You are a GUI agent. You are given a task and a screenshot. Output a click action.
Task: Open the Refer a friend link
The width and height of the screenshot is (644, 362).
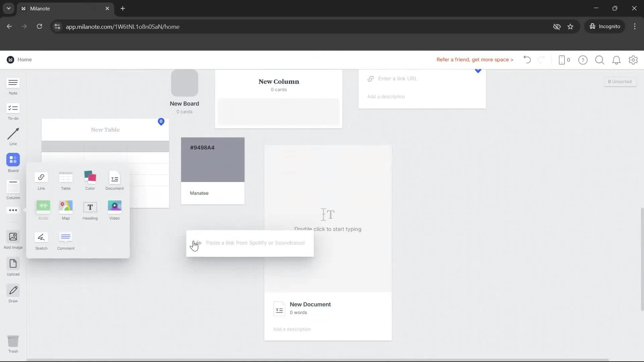click(x=475, y=60)
